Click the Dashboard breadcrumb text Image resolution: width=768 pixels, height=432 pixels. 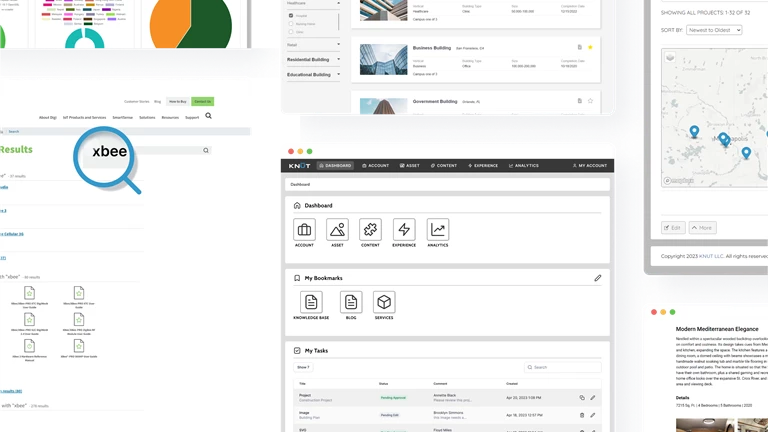click(300, 185)
